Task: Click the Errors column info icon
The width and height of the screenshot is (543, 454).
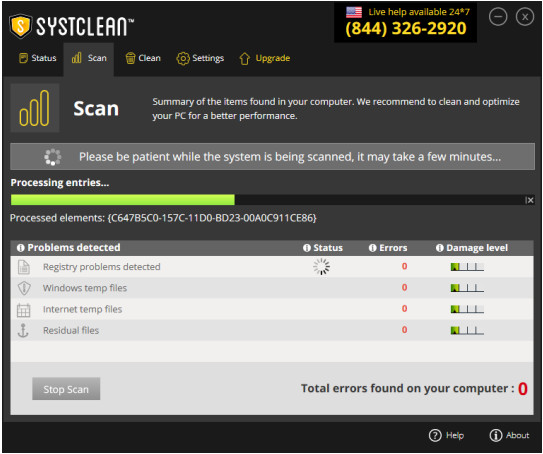Action: point(372,248)
